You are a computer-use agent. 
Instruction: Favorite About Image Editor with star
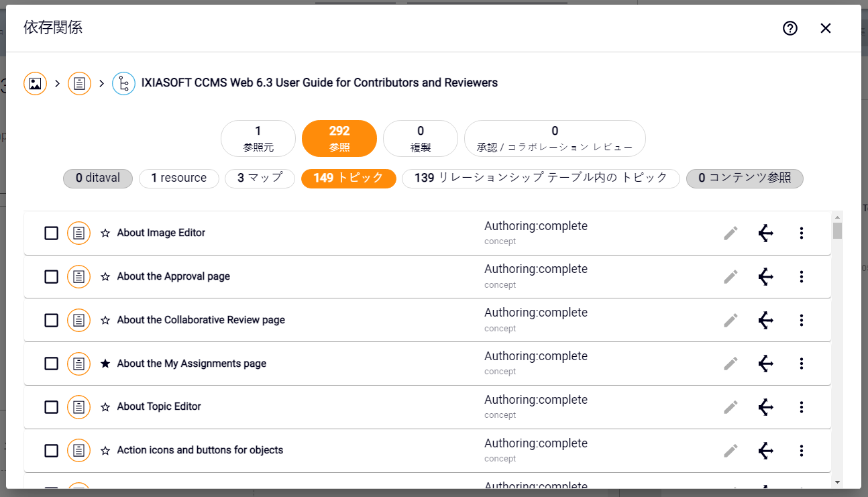[105, 233]
